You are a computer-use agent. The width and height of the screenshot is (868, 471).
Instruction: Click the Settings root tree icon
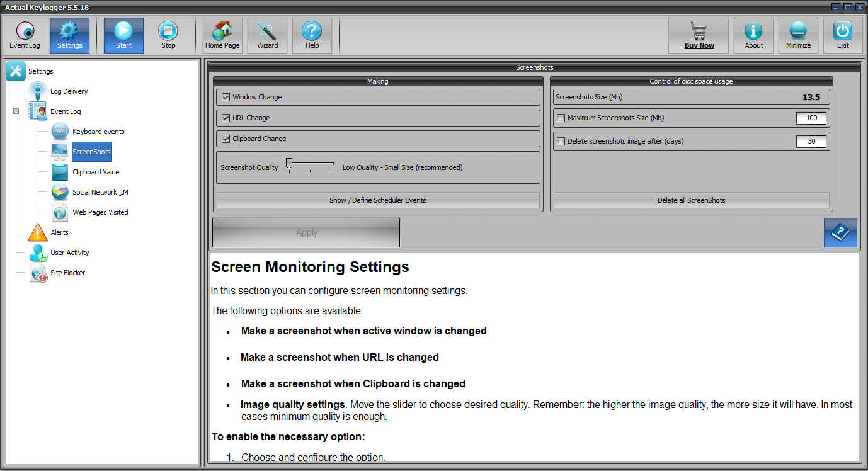click(x=16, y=71)
